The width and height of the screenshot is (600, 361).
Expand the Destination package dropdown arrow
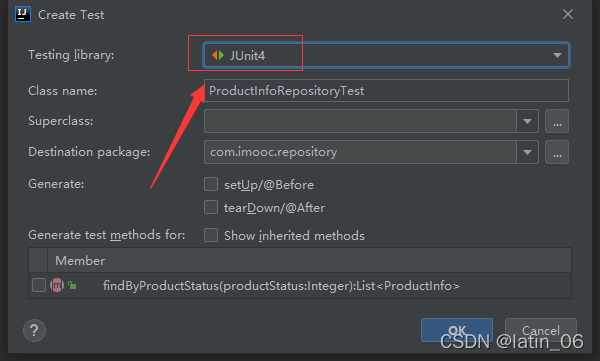coord(527,152)
